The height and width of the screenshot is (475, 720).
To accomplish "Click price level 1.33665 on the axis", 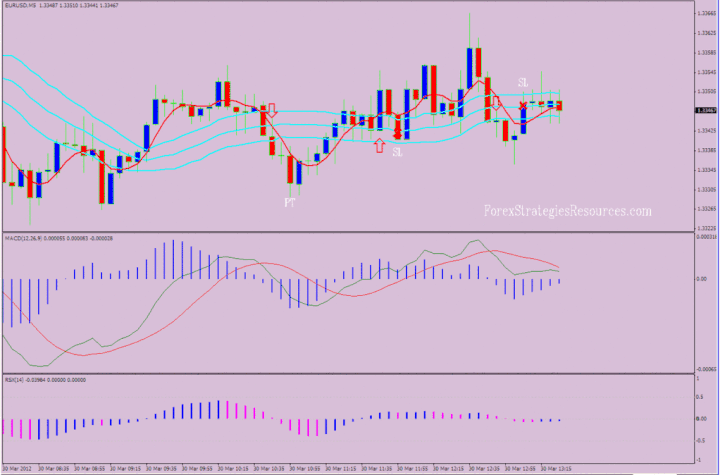I will pyautogui.click(x=706, y=14).
